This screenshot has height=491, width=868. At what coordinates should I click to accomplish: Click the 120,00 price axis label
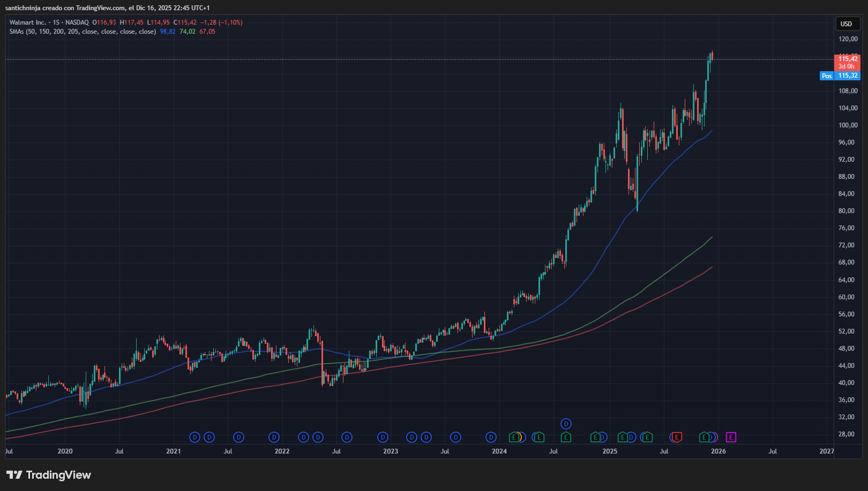848,39
